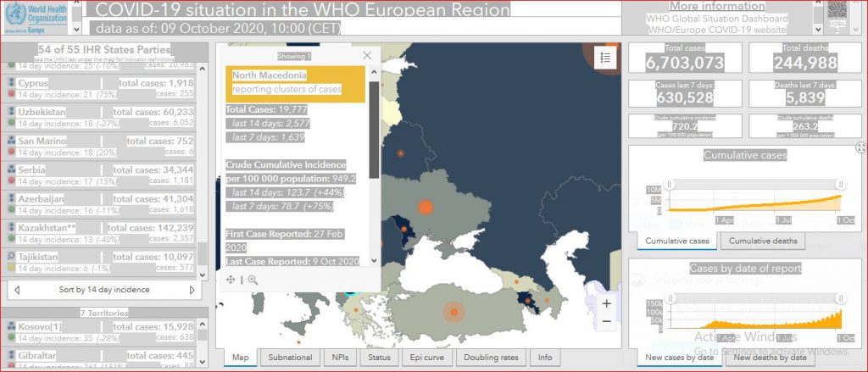This screenshot has height=372, width=868.
Task: Click the Belarus small orange bubble
Action: [x=400, y=153]
